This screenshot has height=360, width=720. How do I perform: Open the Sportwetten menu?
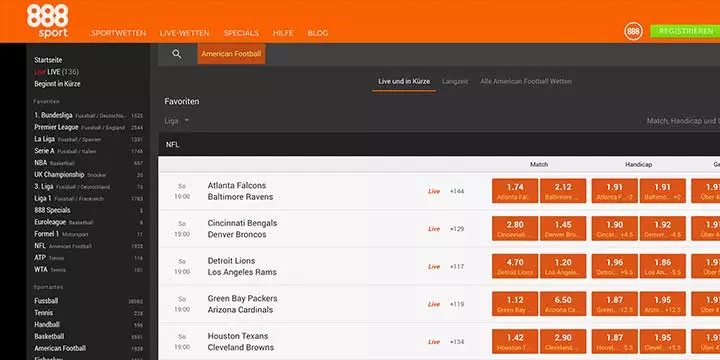(118, 33)
